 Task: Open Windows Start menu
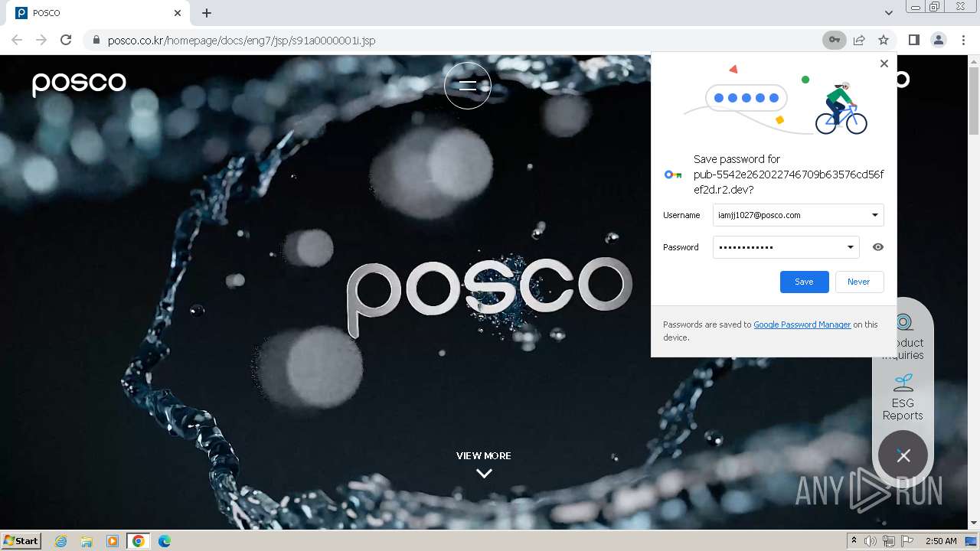click(x=21, y=540)
